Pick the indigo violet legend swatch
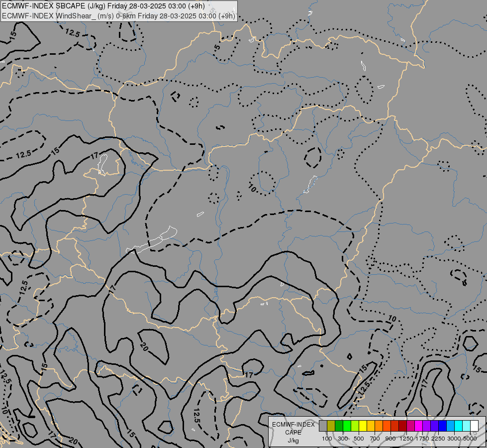 pos(434,426)
